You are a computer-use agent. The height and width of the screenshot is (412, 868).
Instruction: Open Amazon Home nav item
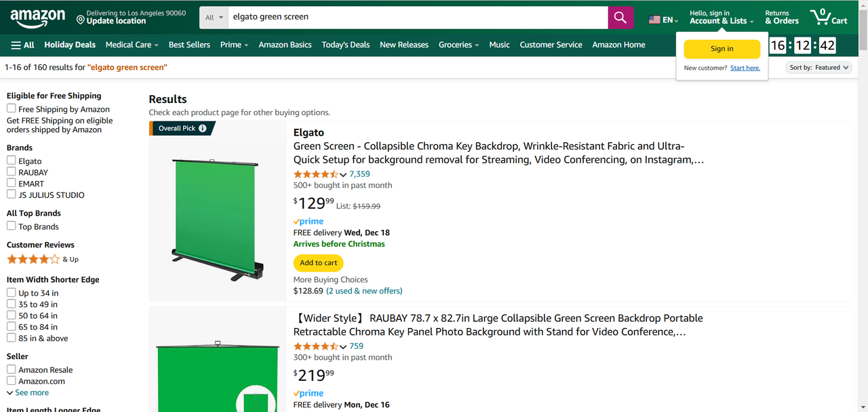pyautogui.click(x=618, y=45)
